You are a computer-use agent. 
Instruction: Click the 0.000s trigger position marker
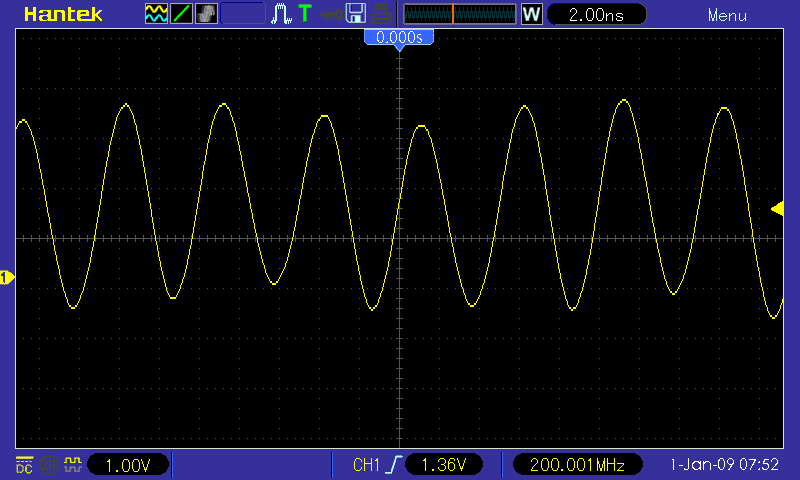click(x=399, y=38)
